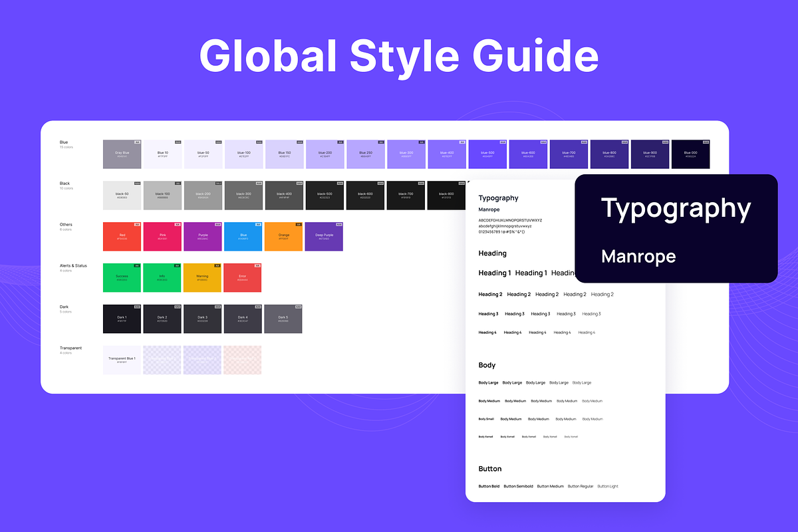The image size is (798, 532).
Task: Pick the Blue 000 darkest swatch
Action: 690,154
